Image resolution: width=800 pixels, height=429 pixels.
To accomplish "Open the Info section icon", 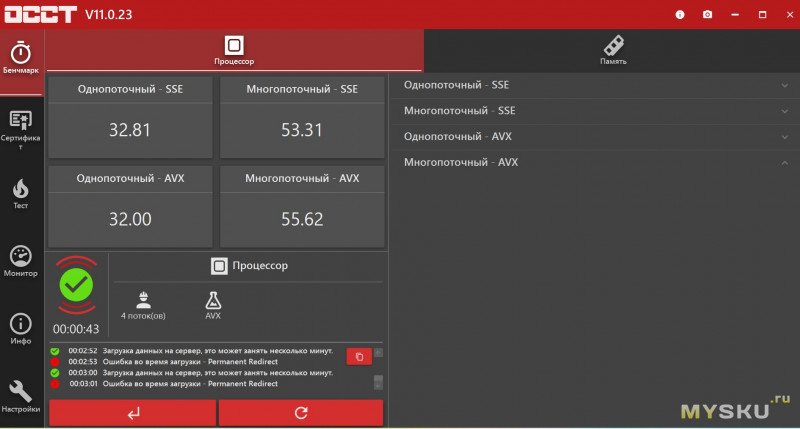I will 21,328.
